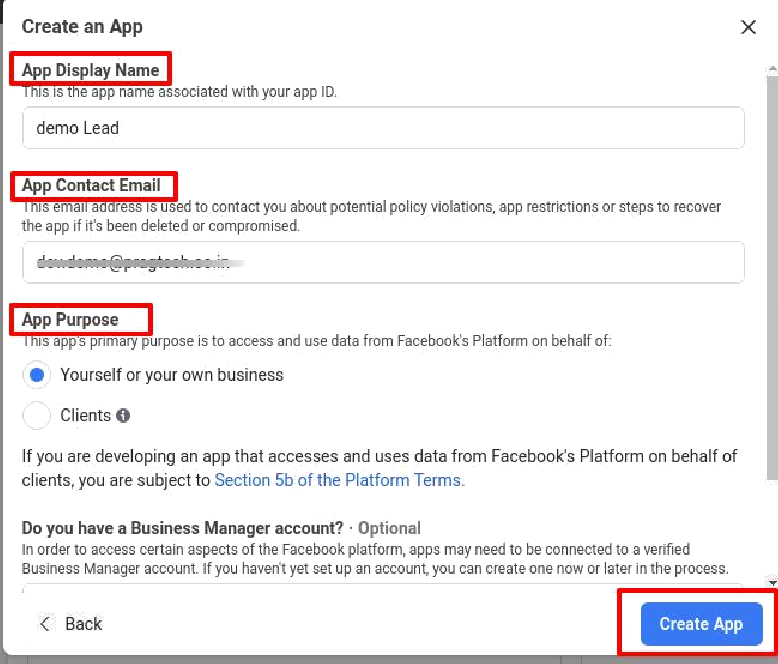This screenshot has height=664, width=778.
Task: Click the Create App button
Action: tap(701, 624)
